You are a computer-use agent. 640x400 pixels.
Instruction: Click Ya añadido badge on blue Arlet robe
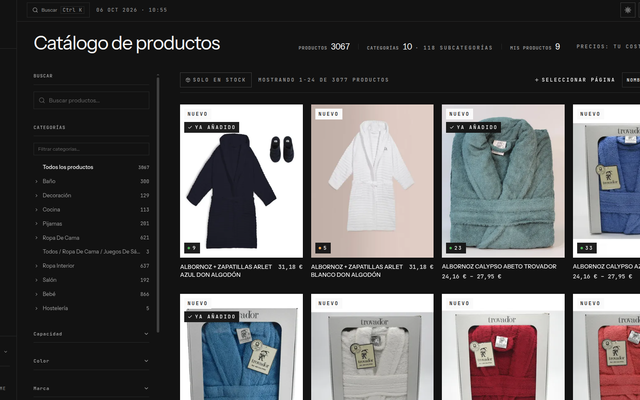click(x=211, y=127)
